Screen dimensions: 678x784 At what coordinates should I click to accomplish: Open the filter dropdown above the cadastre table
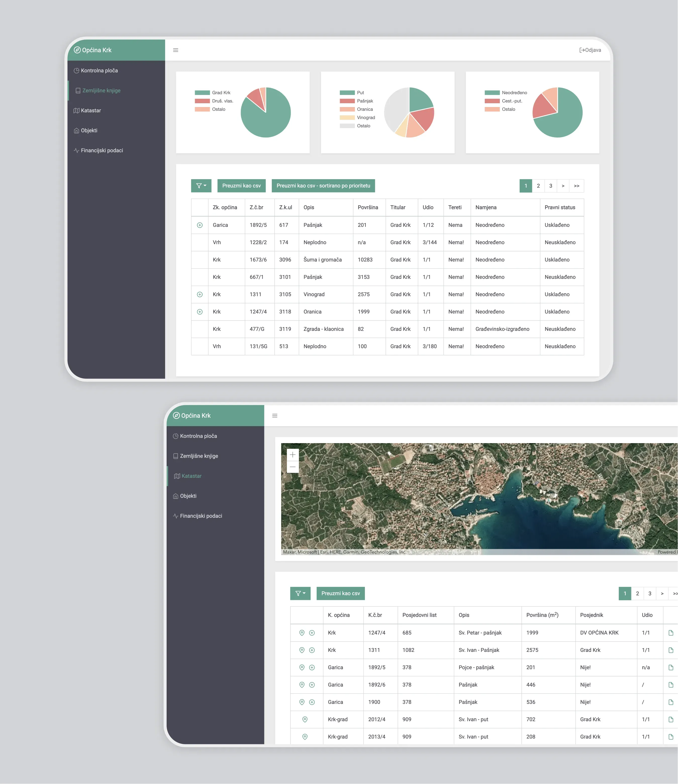pyautogui.click(x=300, y=593)
